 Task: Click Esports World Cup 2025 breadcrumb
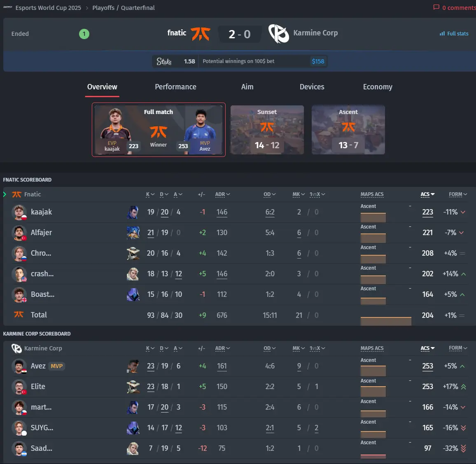tap(48, 7)
